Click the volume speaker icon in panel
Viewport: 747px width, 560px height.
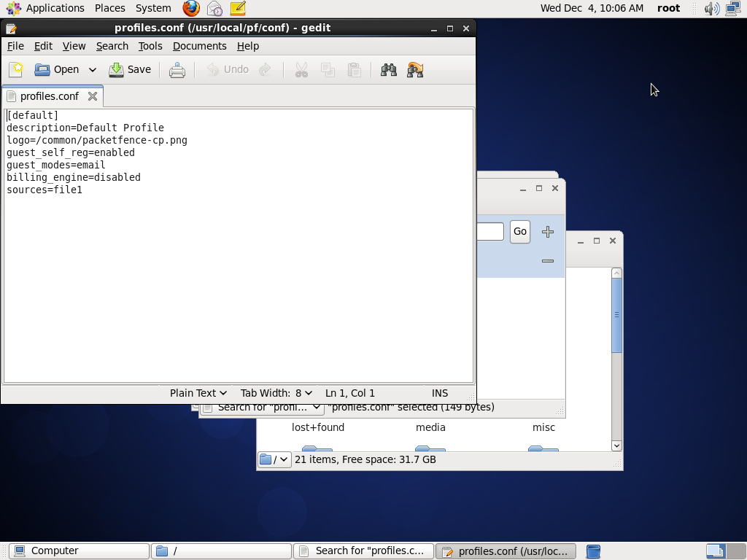[x=711, y=9]
